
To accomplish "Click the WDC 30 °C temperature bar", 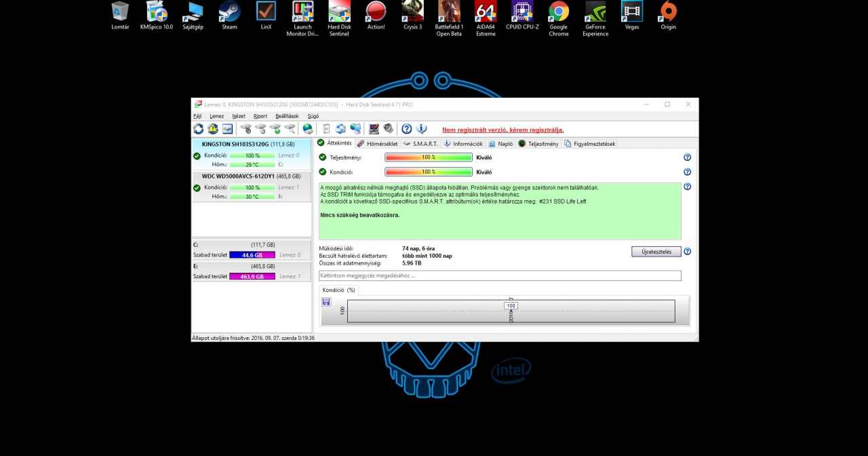I will [252, 197].
